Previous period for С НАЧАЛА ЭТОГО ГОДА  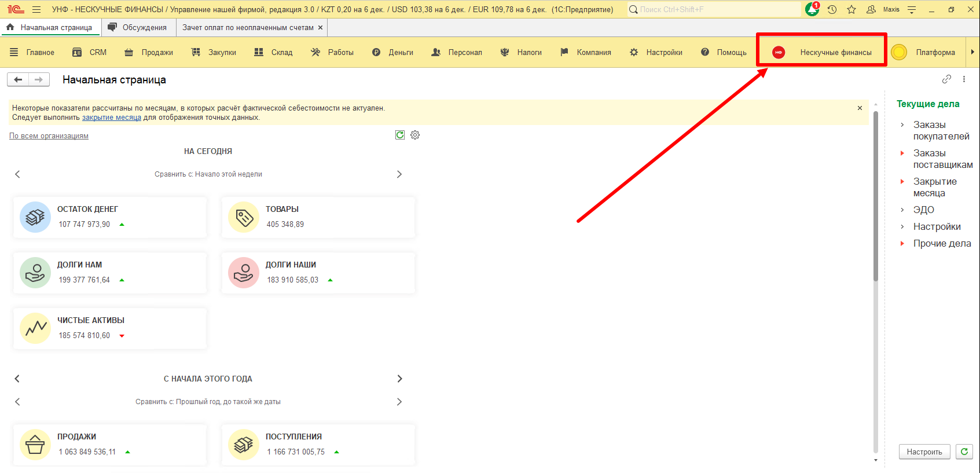click(x=17, y=379)
